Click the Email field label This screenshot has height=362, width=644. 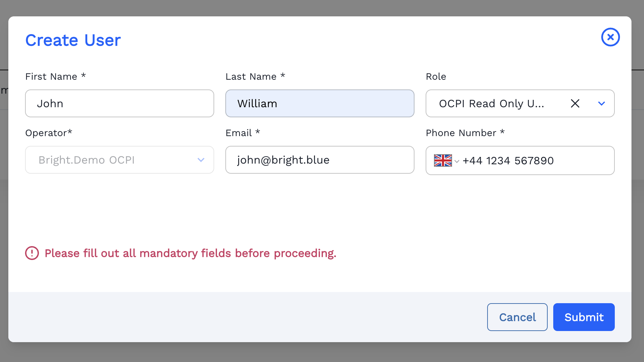pos(239,133)
